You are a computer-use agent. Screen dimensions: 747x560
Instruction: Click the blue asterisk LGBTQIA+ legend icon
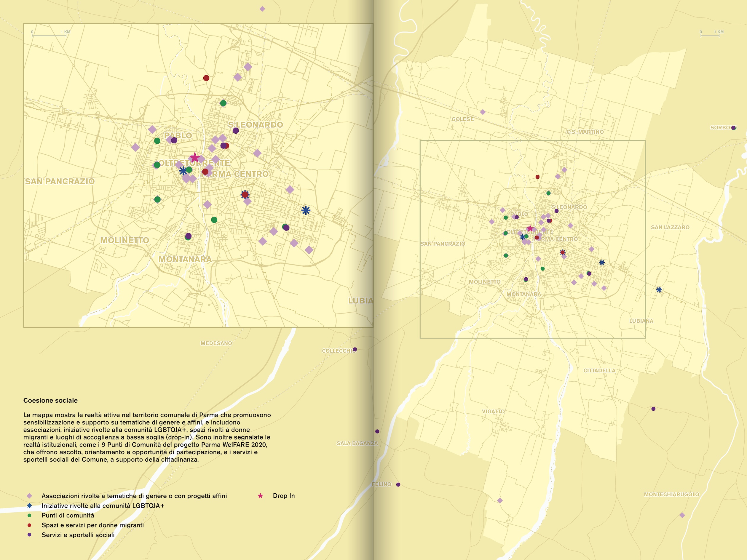(x=29, y=506)
